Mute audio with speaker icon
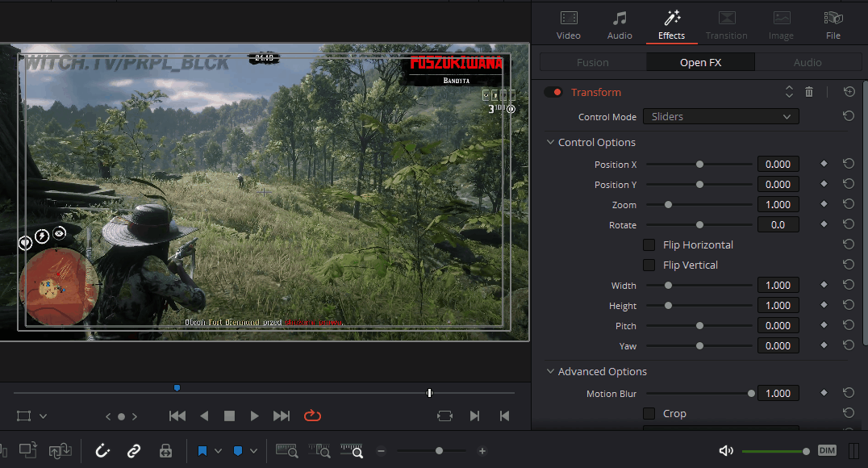 (726, 451)
